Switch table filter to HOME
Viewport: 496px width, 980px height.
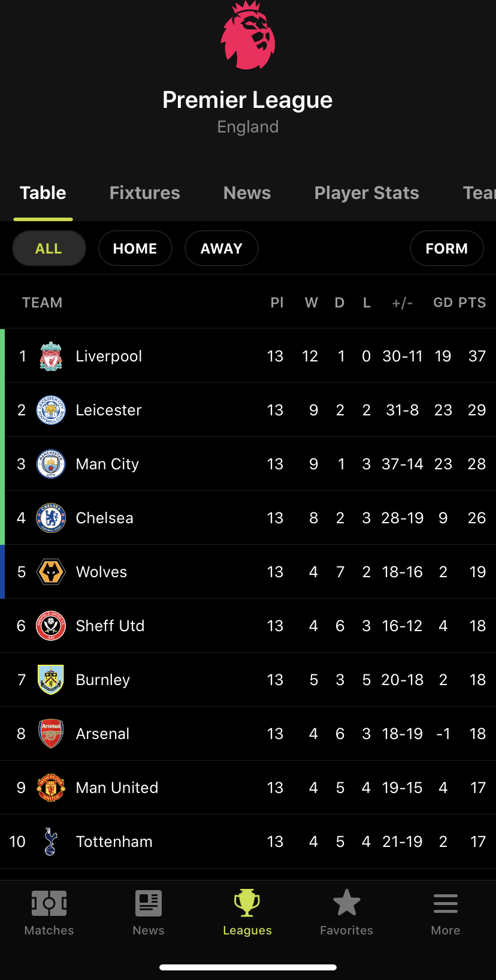point(135,248)
